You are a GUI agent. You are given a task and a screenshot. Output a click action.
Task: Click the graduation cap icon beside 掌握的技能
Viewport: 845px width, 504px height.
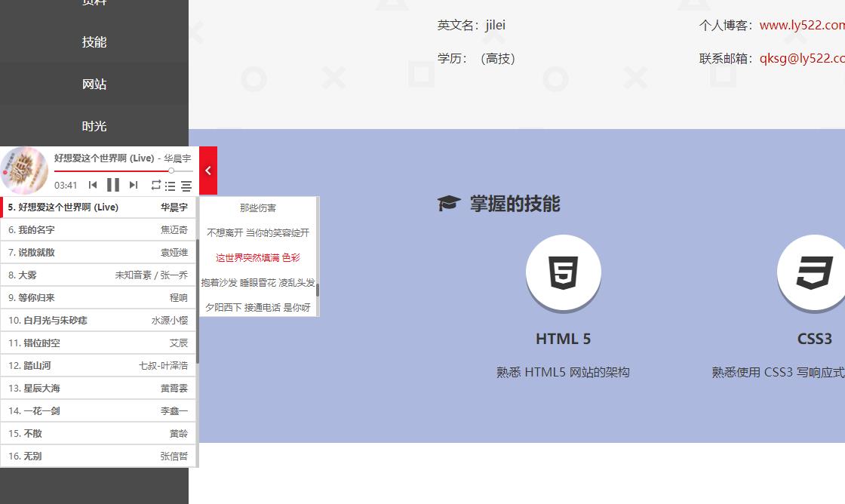tap(450, 202)
